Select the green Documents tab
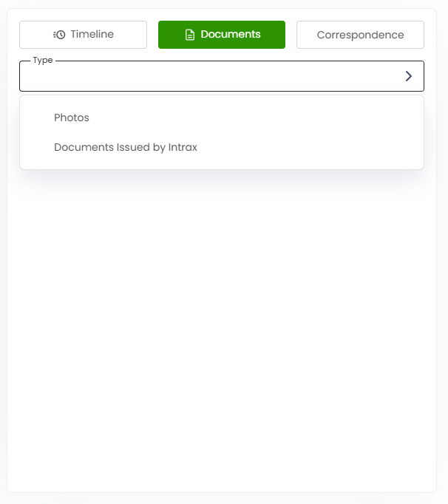This screenshot has width=448, height=504. pyautogui.click(x=222, y=35)
